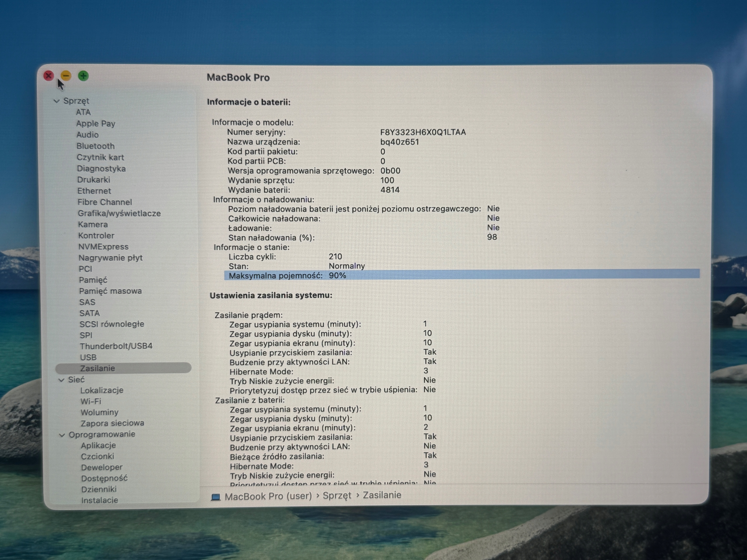The height and width of the screenshot is (560, 747).
Task: Select Bluetooth in the sidebar
Action: (x=96, y=146)
